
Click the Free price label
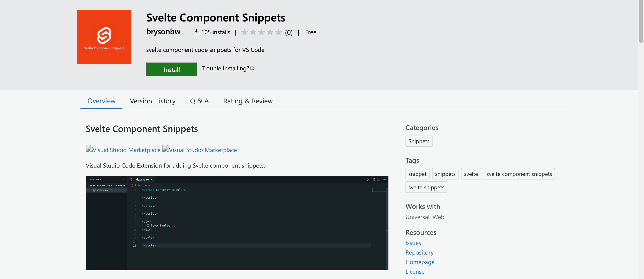coord(310,32)
